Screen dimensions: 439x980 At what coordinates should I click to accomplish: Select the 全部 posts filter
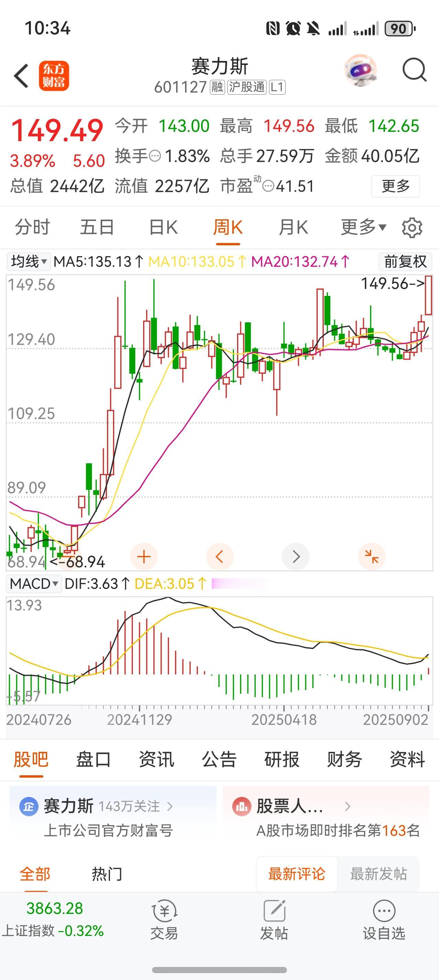click(35, 874)
